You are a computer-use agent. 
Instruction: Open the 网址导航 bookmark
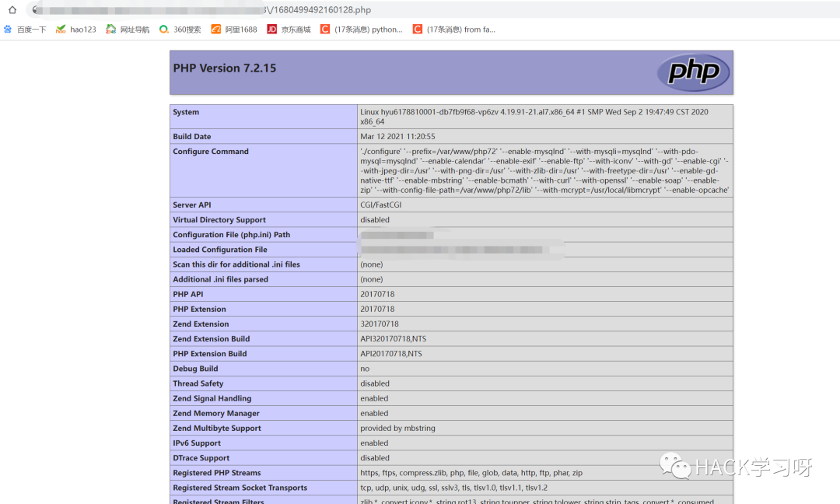pyautogui.click(x=128, y=30)
